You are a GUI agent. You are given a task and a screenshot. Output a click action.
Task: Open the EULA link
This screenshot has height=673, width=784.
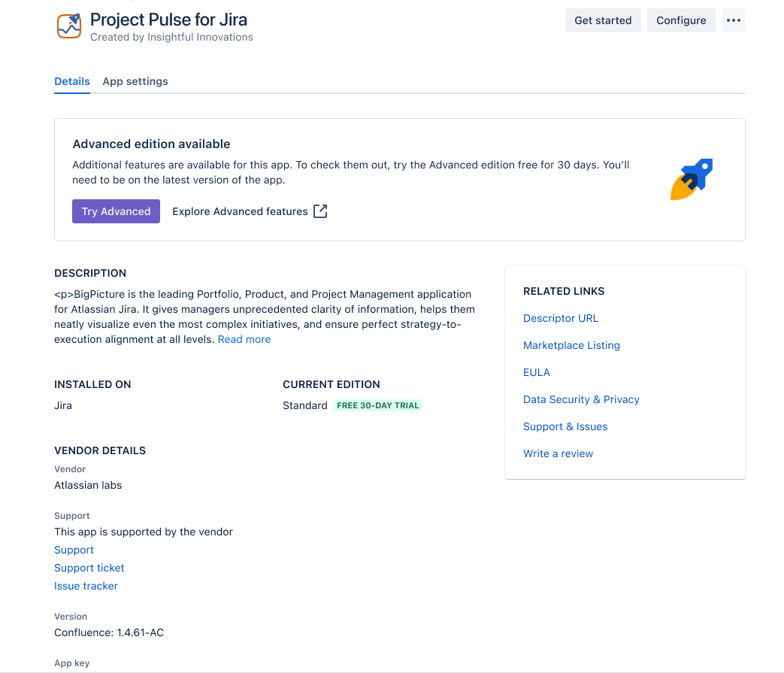(537, 372)
